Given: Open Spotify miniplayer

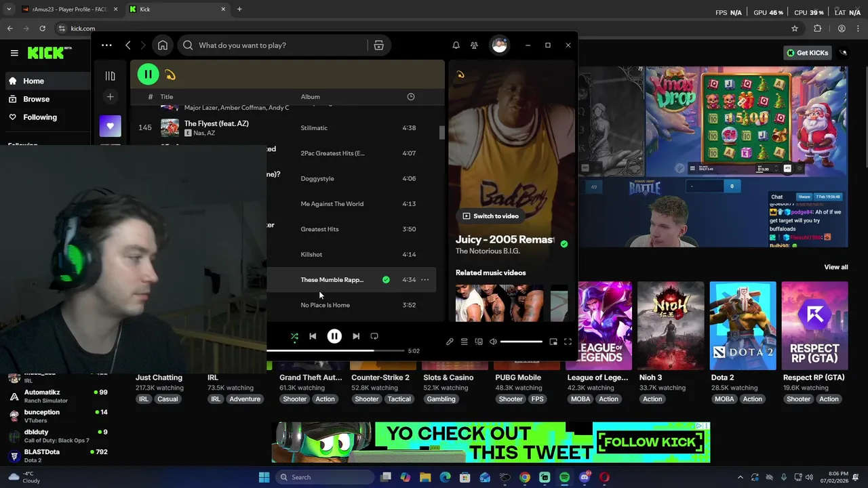Looking at the screenshot, I should pyautogui.click(x=553, y=342).
